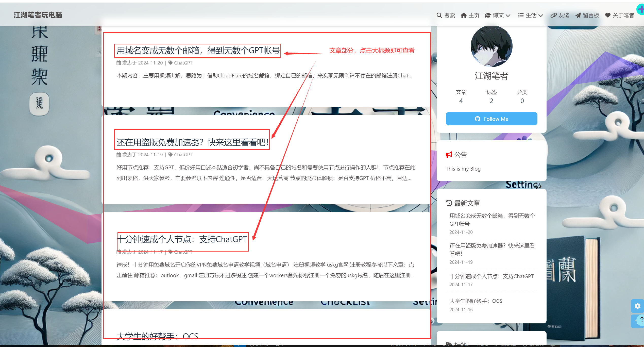Screen dimensions: 644x347
Task: Click the ChatGPT tag under first article
Action: 183,63
